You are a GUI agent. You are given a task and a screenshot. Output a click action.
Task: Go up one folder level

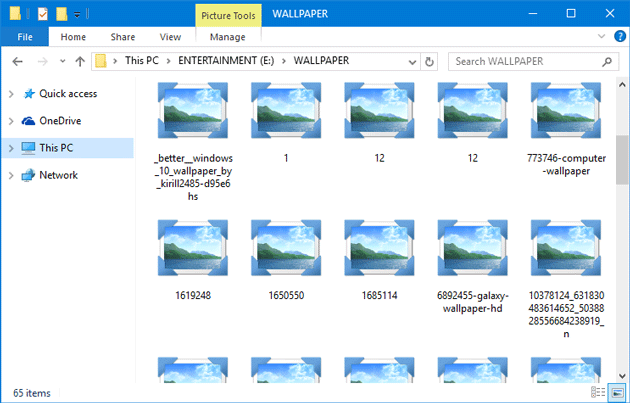point(80,61)
